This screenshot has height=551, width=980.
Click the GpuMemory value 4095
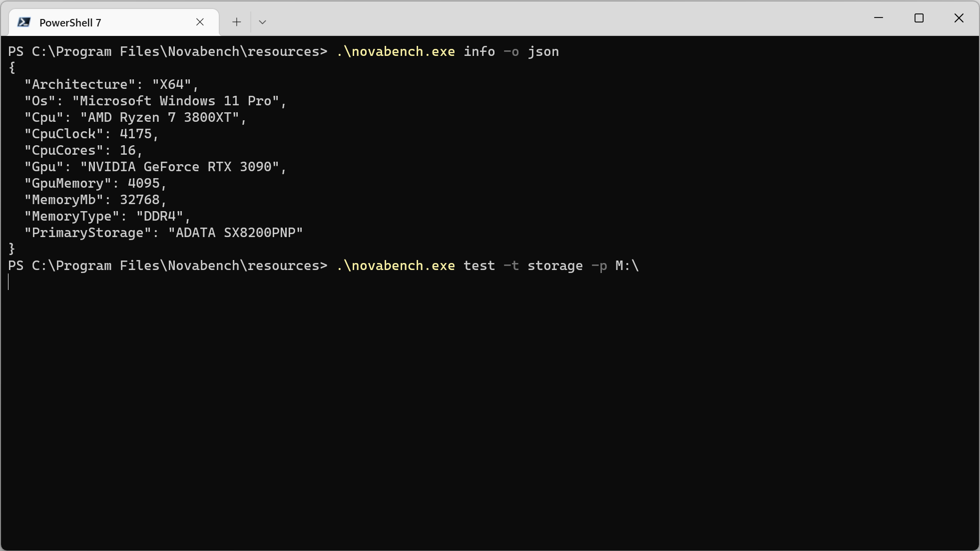[x=143, y=184]
